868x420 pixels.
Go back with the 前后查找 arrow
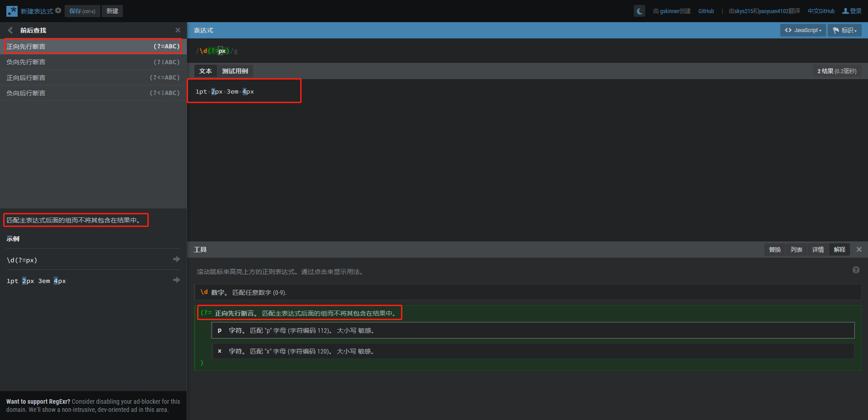pyautogui.click(x=10, y=30)
